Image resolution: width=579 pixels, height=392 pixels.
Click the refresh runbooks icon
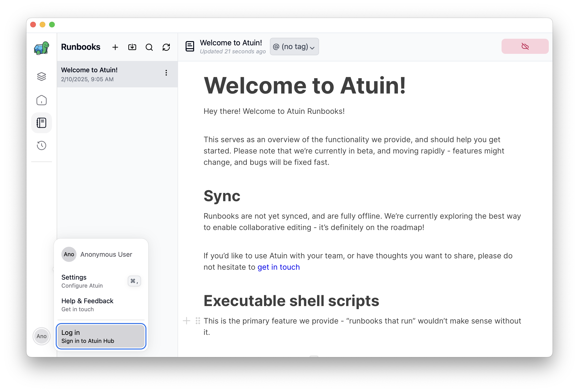[x=166, y=47]
